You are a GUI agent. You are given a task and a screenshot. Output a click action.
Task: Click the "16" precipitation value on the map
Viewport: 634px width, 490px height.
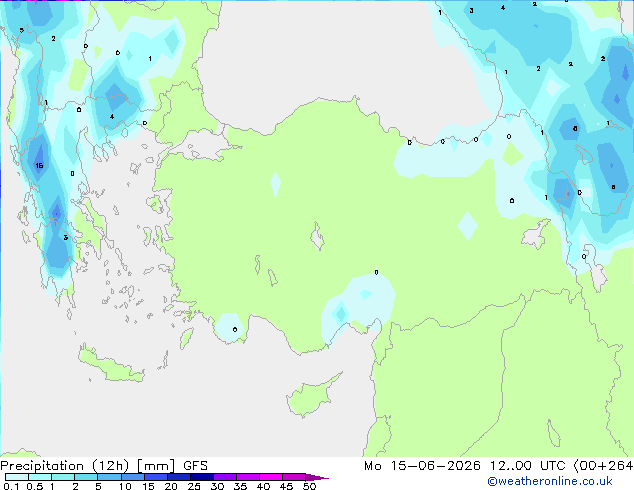click(x=39, y=165)
